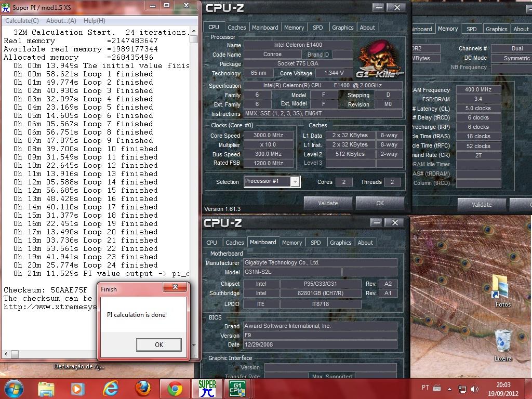Click the FSB:DRAM 3:4 value
532x399 pixels.
tap(478, 99)
